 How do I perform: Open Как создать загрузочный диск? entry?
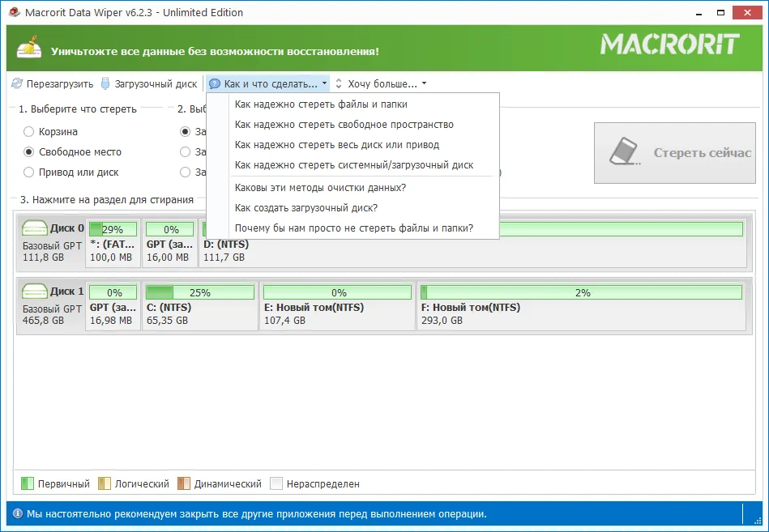(306, 208)
